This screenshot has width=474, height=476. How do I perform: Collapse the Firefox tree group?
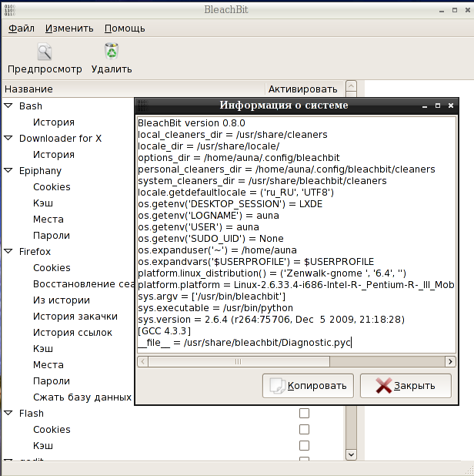click(8, 251)
